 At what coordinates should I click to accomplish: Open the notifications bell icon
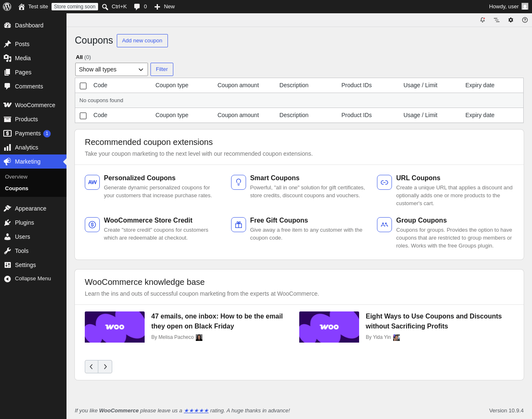coord(483,20)
